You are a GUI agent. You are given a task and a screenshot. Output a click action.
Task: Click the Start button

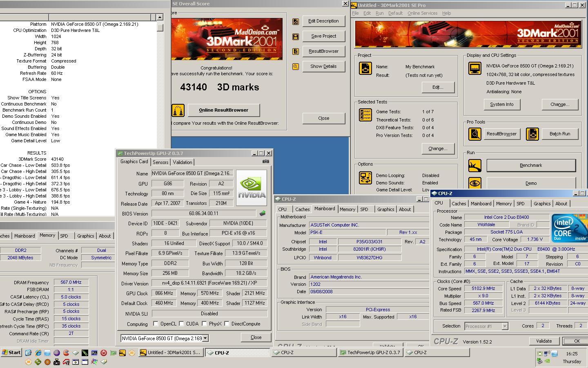(11, 352)
